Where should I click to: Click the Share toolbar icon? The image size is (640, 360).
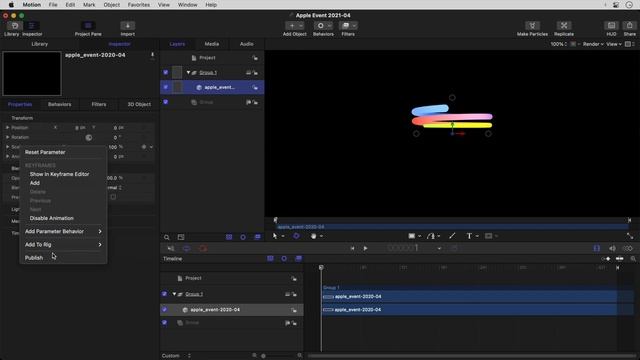pos(629,26)
